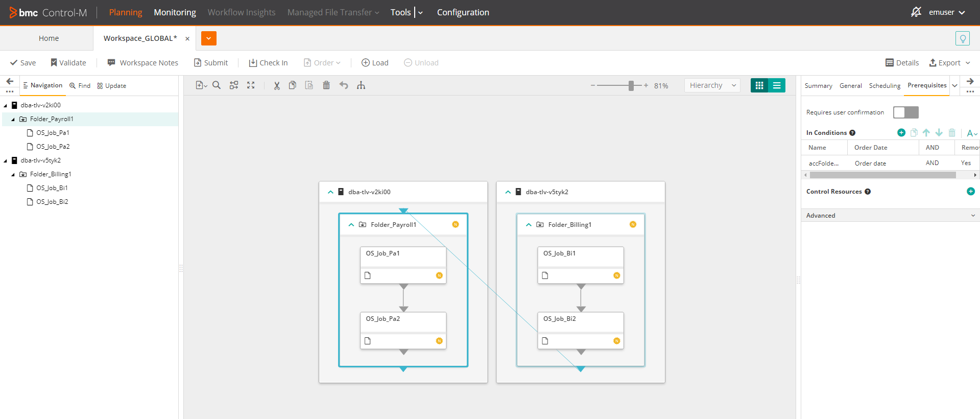The image size is (980, 419).
Task: Select OS_Job_Pa2 in the navigation tree
Action: click(x=53, y=147)
